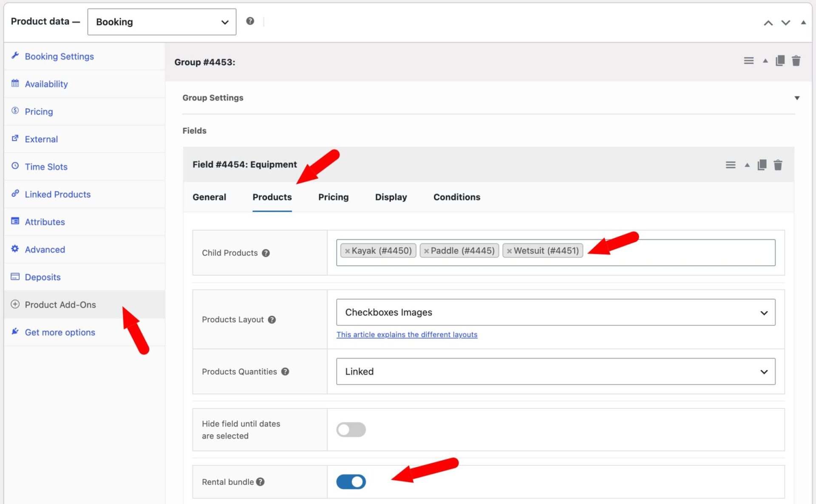Image resolution: width=816 pixels, height=504 pixels.
Task: Click the gear icon beside Advanced
Action: tap(15, 249)
